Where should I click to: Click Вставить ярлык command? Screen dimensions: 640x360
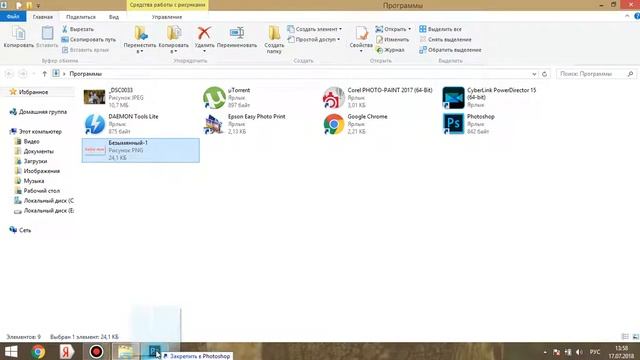tap(85, 50)
